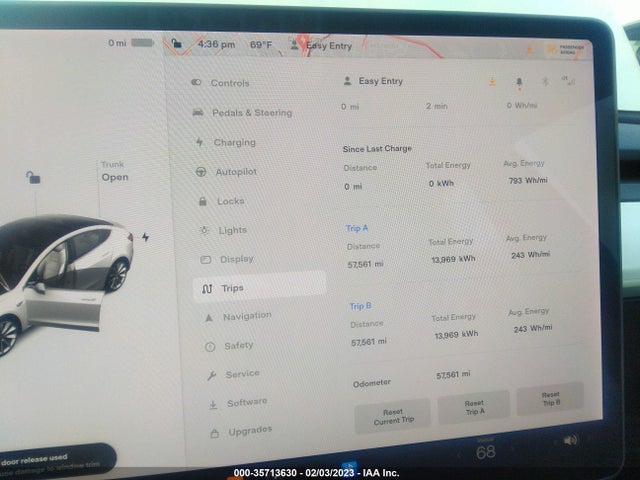Click the circle icon beside Safety
This screenshot has width=640, height=480.
tap(210, 347)
